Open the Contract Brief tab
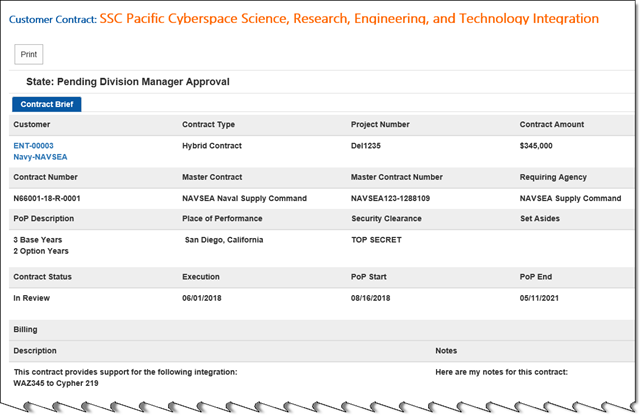This screenshot has height=415, width=640. click(46, 104)
